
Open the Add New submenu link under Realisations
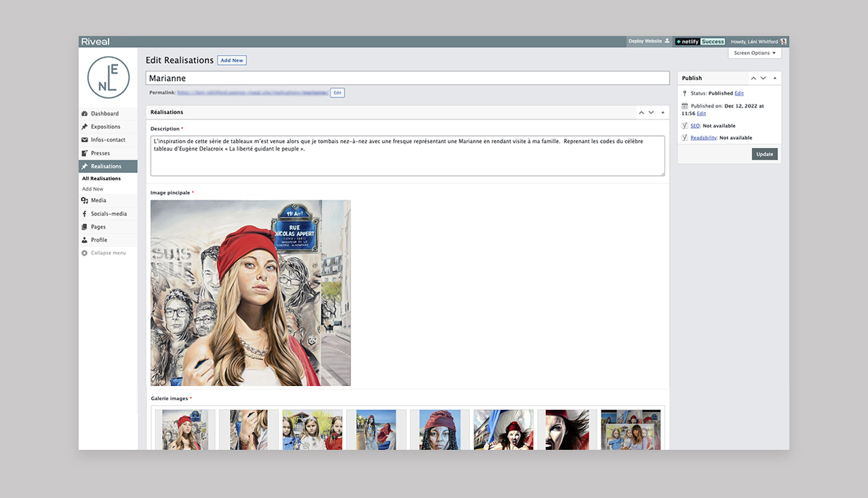click(93, 189)
